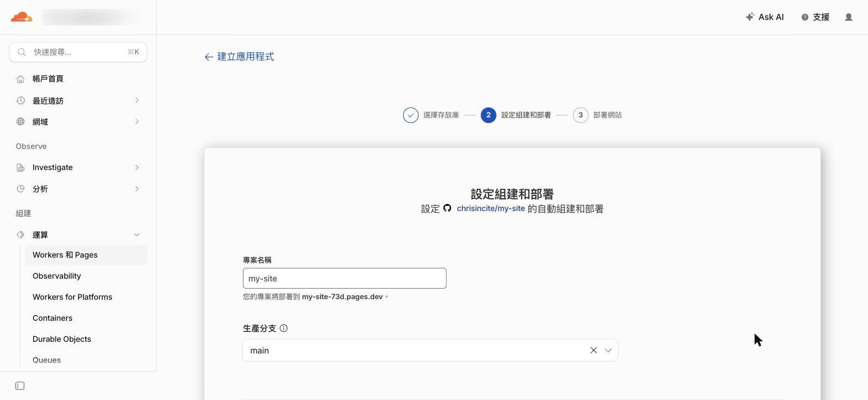Click the my-site-73d.pages.dev text

tap(342, 297)
